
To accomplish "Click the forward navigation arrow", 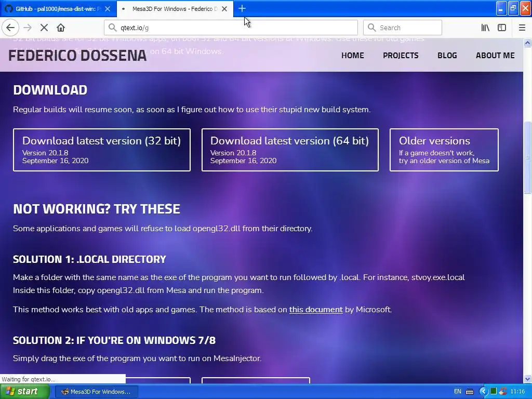I will (28, 28).
